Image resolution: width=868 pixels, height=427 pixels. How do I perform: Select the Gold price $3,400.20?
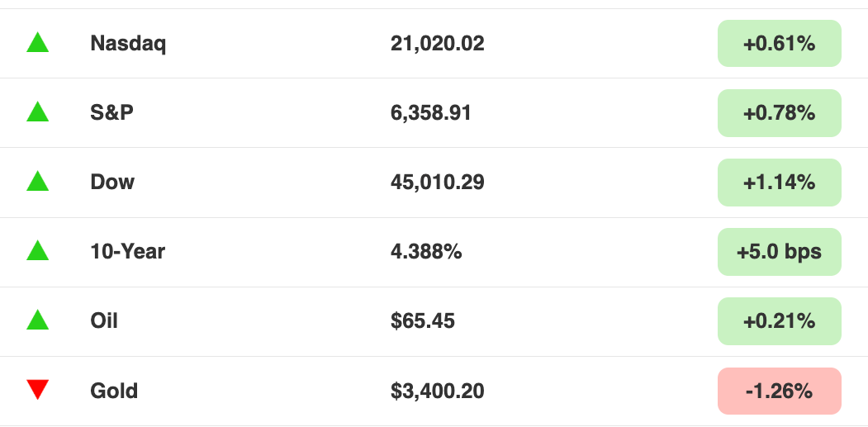pyautogui.click(x=438, y=391)
